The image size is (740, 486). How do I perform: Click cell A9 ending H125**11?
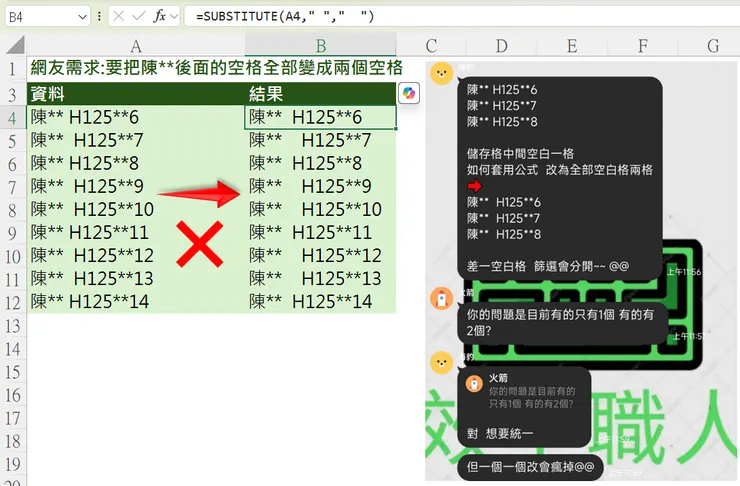pos(136,233)
